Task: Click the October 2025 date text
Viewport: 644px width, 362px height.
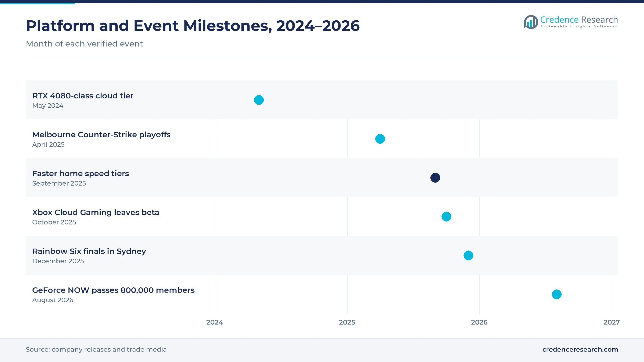Action: [x=54, y=222]
